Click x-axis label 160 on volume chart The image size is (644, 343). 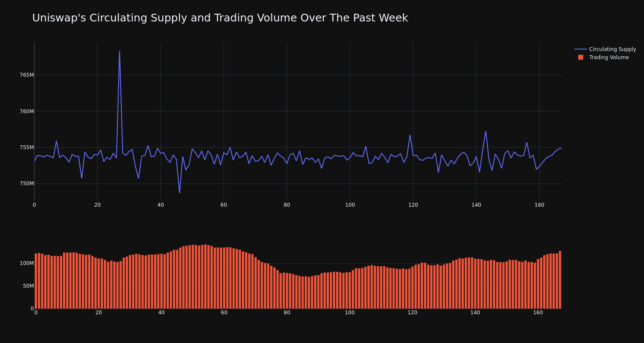(538, 313)
